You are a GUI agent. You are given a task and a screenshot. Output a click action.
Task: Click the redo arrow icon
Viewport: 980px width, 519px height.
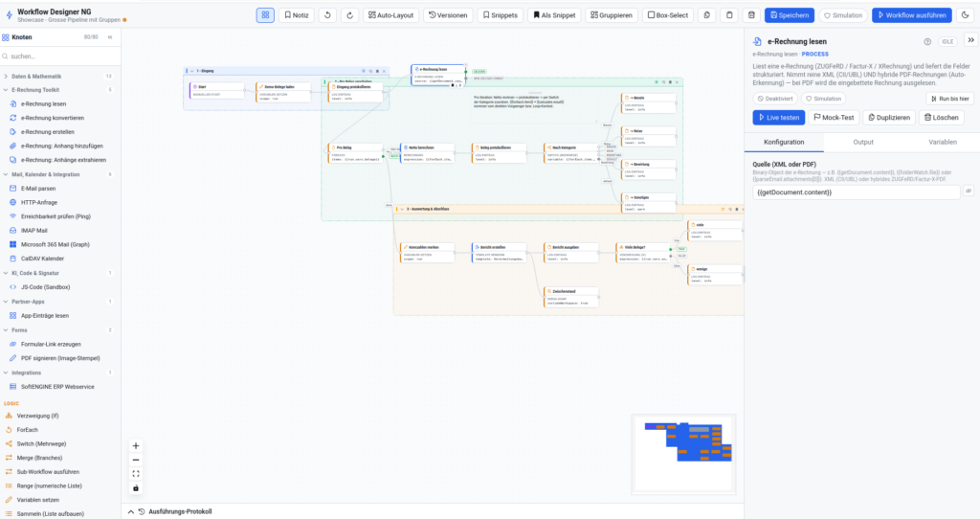pos(350,15)
